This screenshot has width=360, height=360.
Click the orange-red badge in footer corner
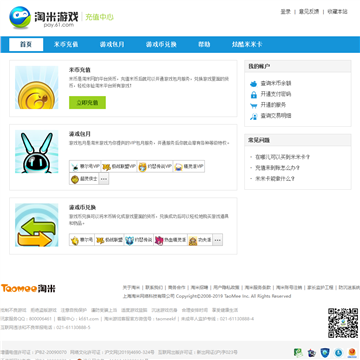(x=352, y=353)
